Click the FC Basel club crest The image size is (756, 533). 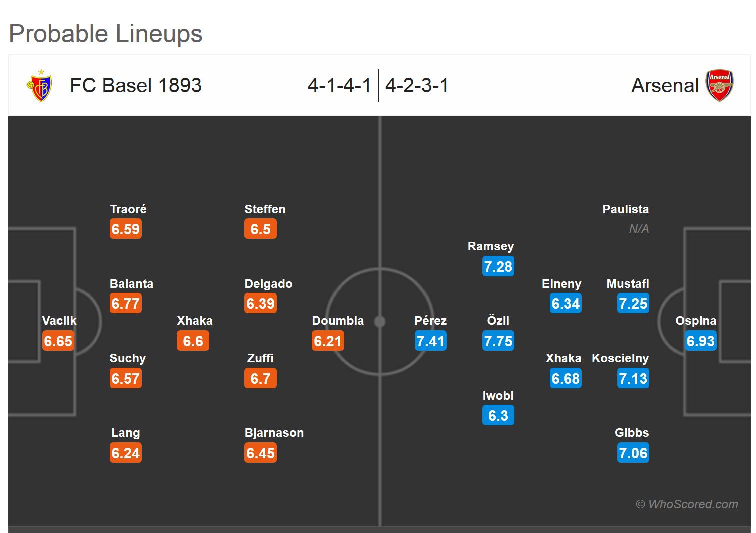click(39, 86)
